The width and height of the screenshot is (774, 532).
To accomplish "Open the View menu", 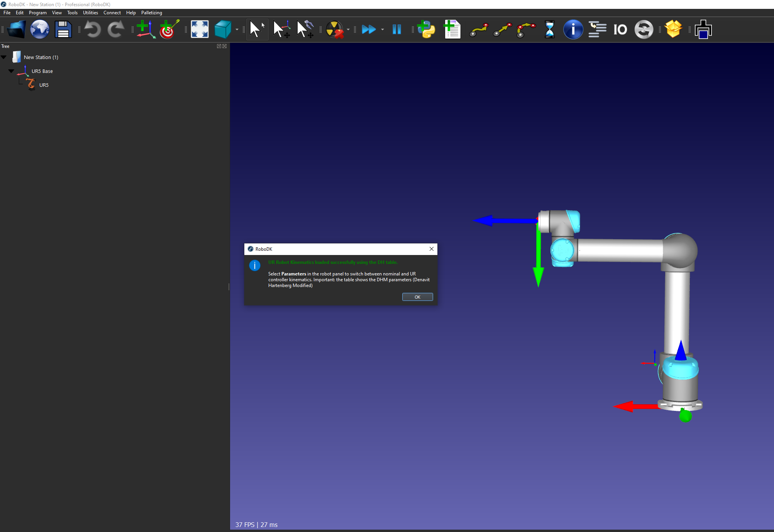I will coord(57,13).
